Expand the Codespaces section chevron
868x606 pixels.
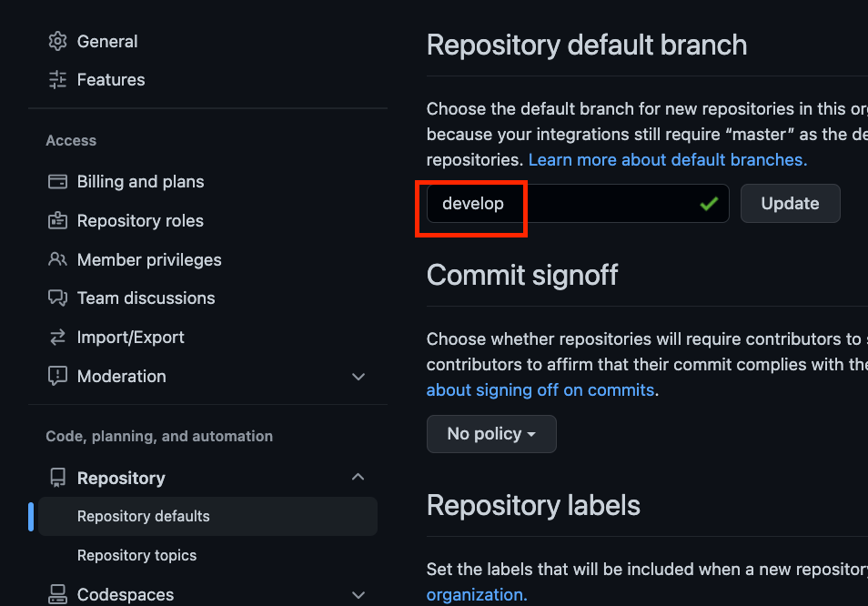pyautogui.click(x=358, y=594)
